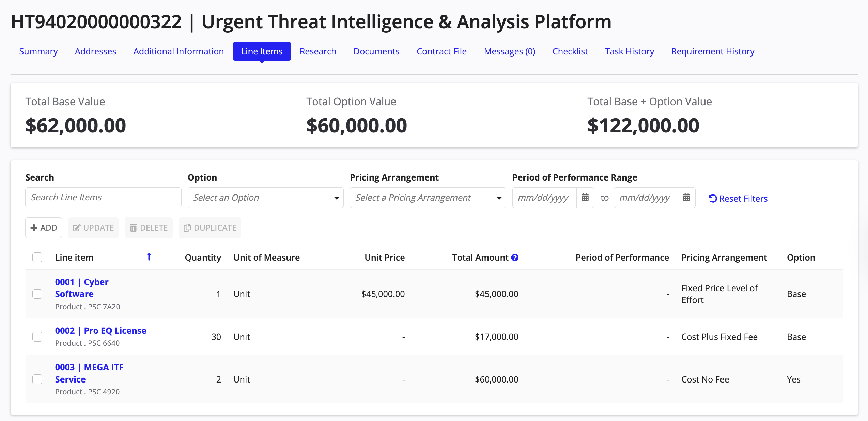Expand the Select a Pricing Arrangement dropdown
This screenshot has width=868, height=421.
click(x=428, y=198)
